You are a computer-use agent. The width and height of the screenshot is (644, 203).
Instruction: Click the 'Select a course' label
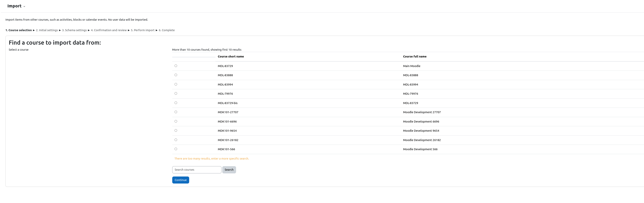coord(18,50)
